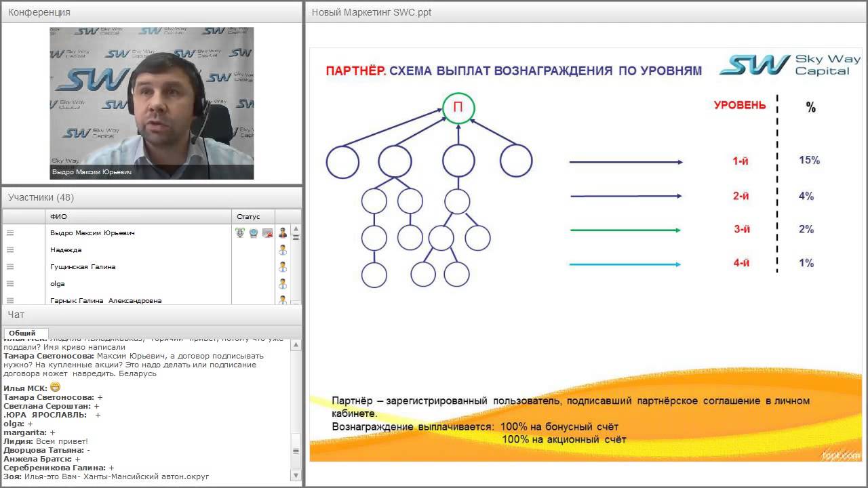Click the slide heading 'ПАРТНЁР. СХЕМА ВЫПЛАТ ВОЗНАГРАЖДЕНИЯ'
This screenshot has height=488, width=868.
pos(514,70)
